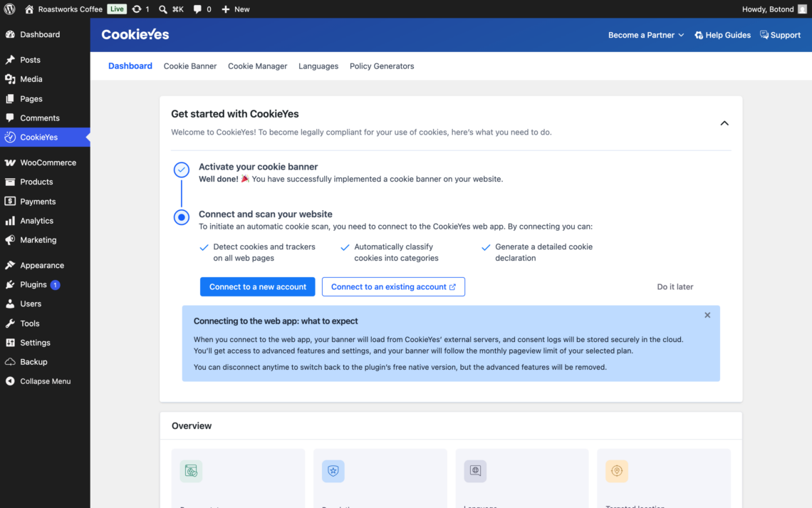Click the blue regulation star icon

pos(333,471)
